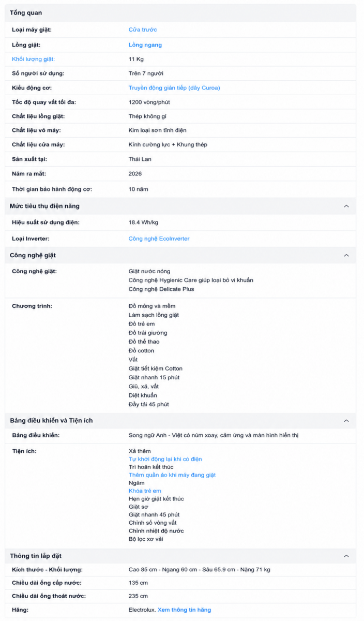
Task: Click the Thông tin lắp đặt heading
Action: click(36, 556)
